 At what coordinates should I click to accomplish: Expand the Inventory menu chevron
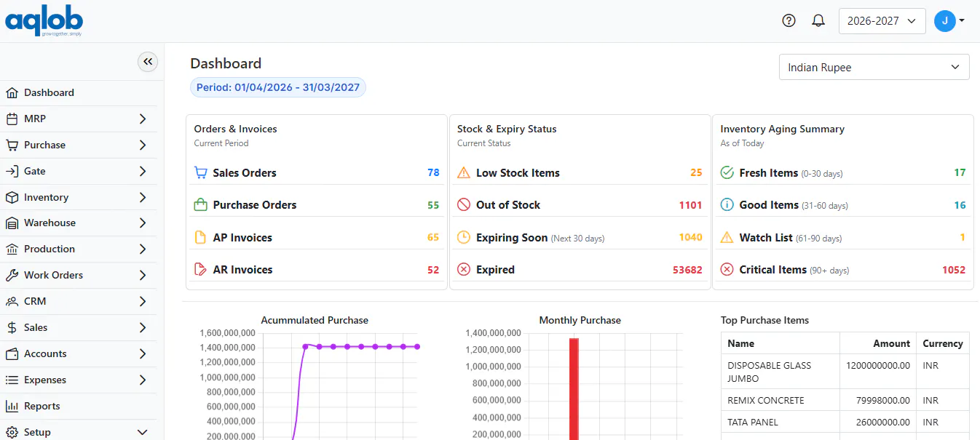coord(143,197)
